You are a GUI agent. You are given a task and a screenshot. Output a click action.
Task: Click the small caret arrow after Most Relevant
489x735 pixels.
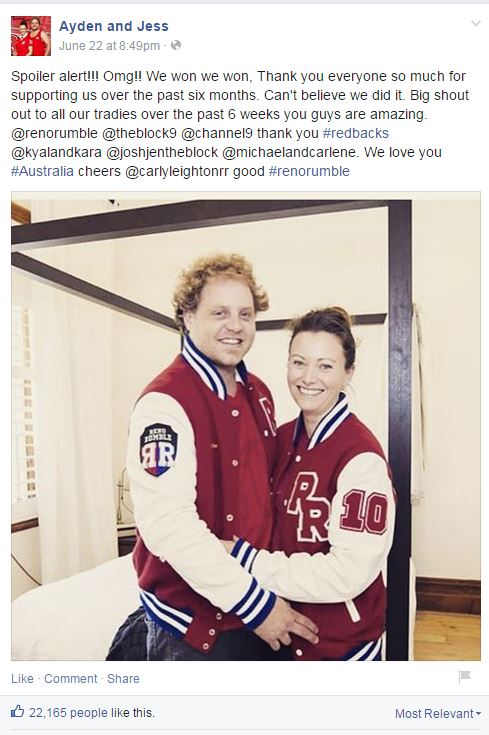pyautogui.click(x=478, y=713)
